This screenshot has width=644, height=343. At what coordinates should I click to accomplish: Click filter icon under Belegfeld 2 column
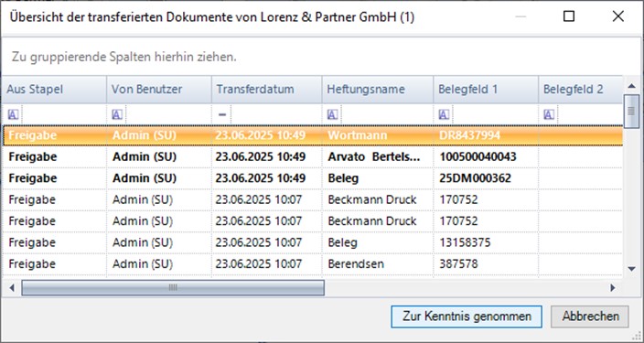point(549,114)
